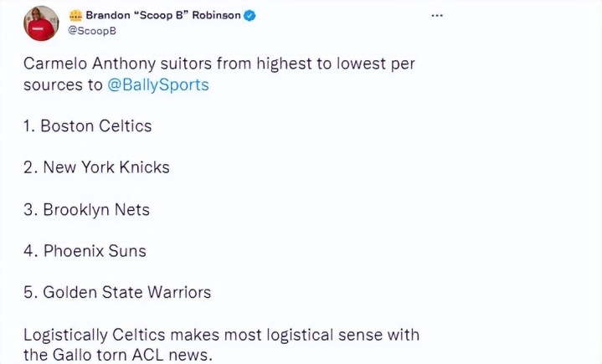Click the Golden State Warriors list item
602x364 pixels.
pos(117,292)
